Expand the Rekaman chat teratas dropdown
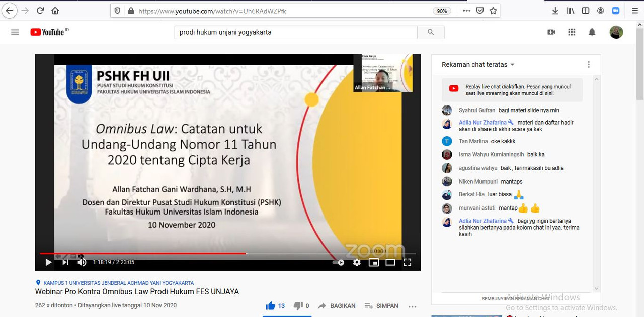This screenshot has height=317, width=644. 478,65
